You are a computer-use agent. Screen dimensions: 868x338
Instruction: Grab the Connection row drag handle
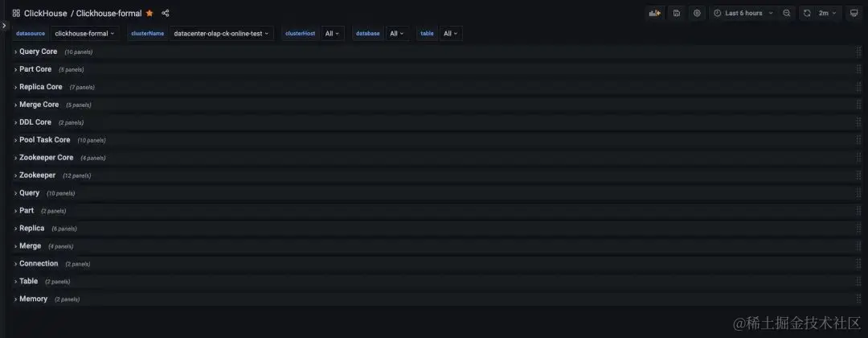point(858,263)
